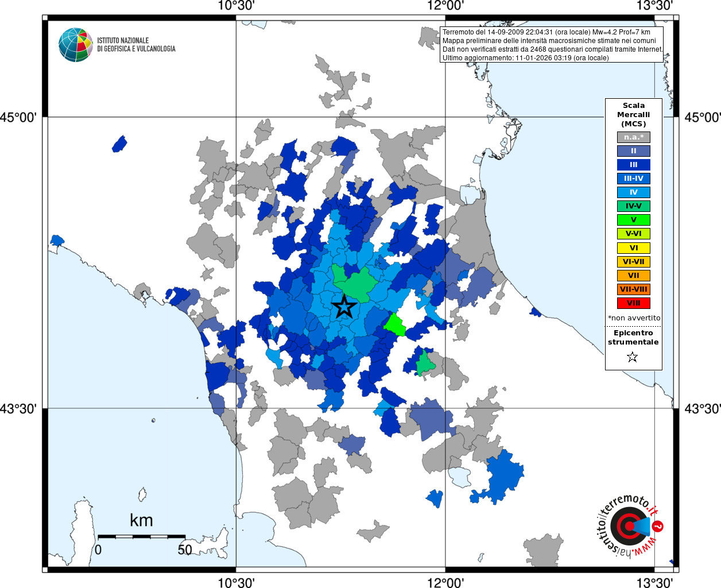Screen dimensions: 721x588
Task: Select the green IV-V legend swatch
Action: (x=633, y=206)
